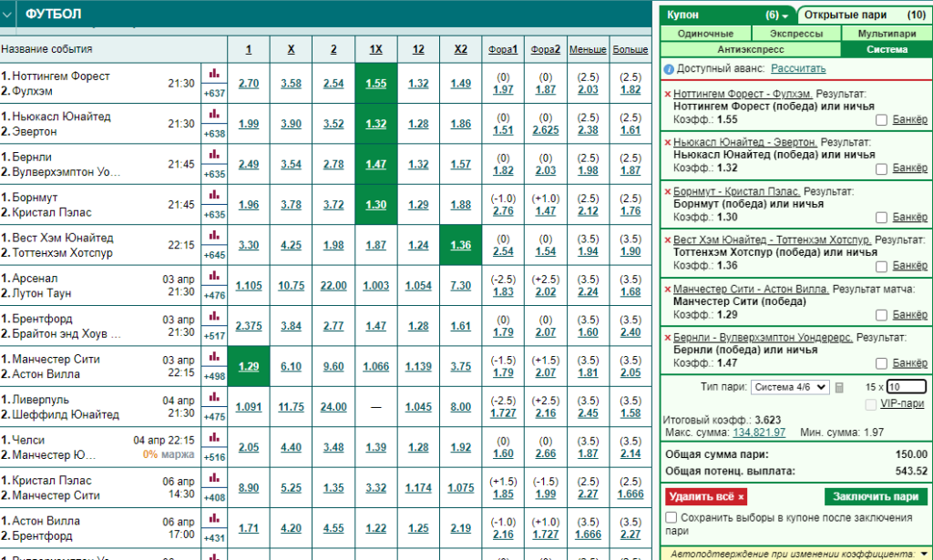Select odds 1.35 for Manchester City at Crystal Palace
Viewport: 933px width, 560px height.
[x=333, y=487]
